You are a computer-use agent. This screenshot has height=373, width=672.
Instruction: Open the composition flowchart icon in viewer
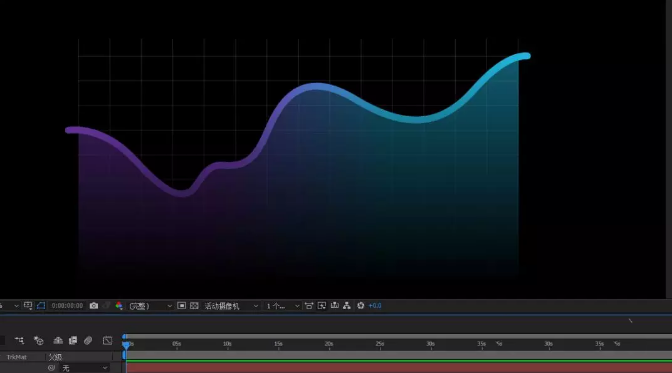click(347, 306)
